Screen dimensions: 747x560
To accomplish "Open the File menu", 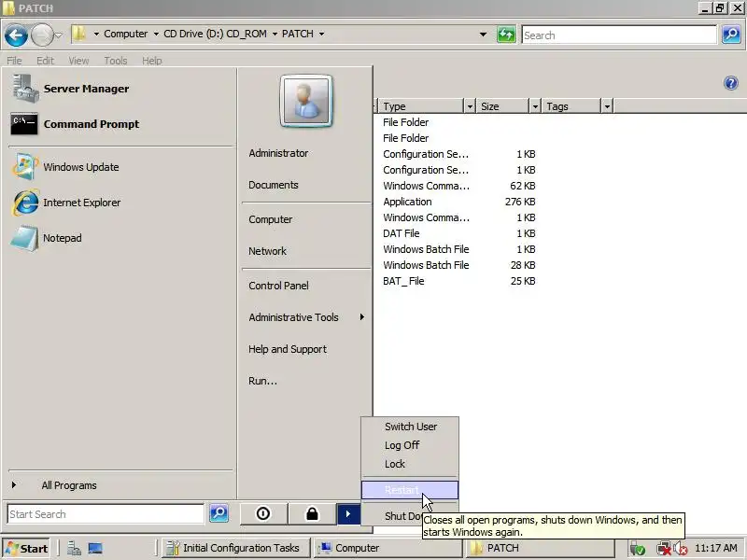I will pos(14,61).
